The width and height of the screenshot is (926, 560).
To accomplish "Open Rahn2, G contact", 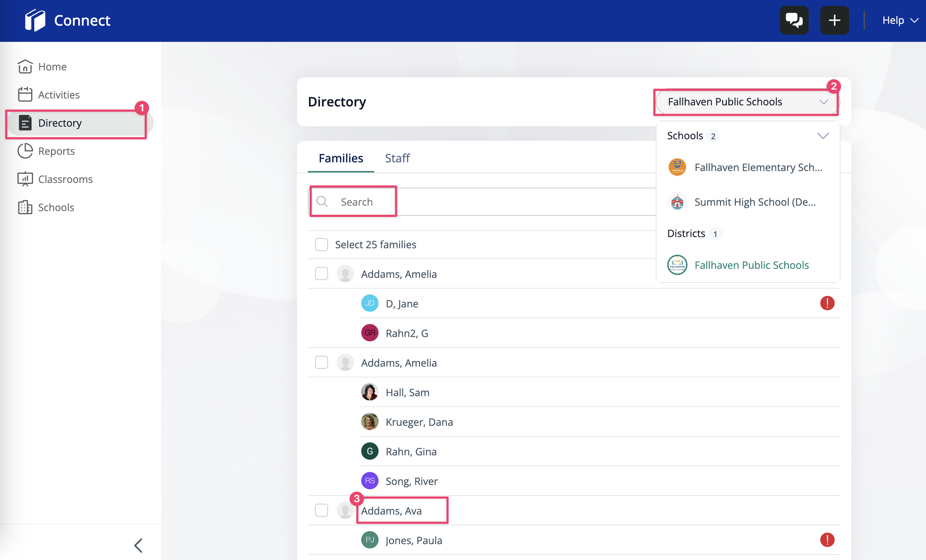I will point(407,333).
